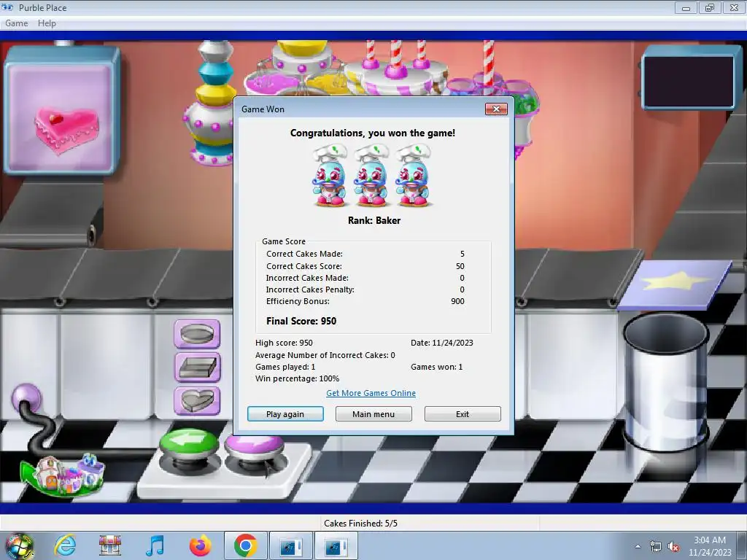Viewport: 747px width, 560px height.
Task: Click the metal trash can
Action: [665, 383]
